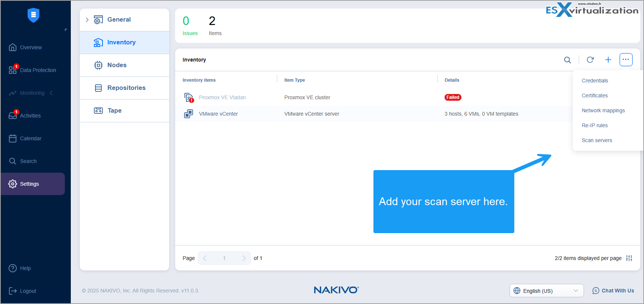Screen dimensions: 644x304
Task: Open the Calendar icon
Action: coord(13,138)
